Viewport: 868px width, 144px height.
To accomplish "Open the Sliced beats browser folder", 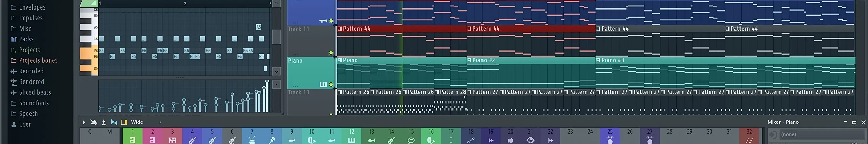I will pyautogui.click(x=35, y=92).
